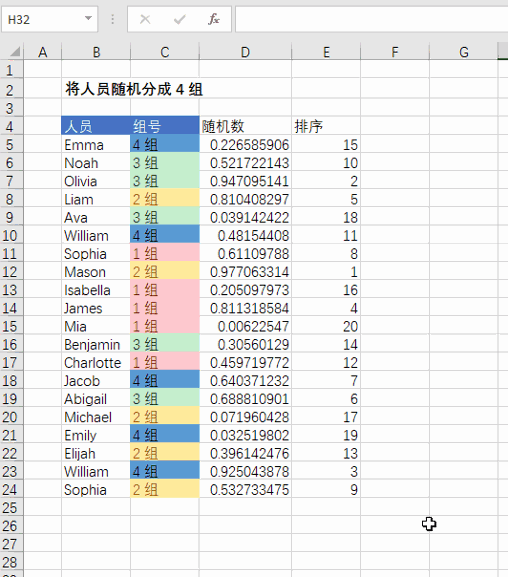This screenshot has width=508, height=577.
Task: Select the cell containing Ava
Action: point(96,217)
